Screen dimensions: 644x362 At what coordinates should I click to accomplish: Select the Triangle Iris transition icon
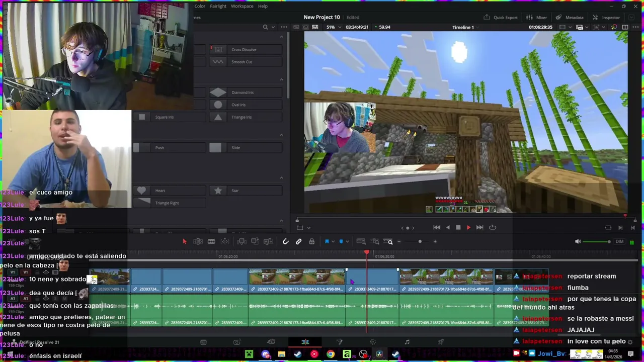(x=218, y=117)
